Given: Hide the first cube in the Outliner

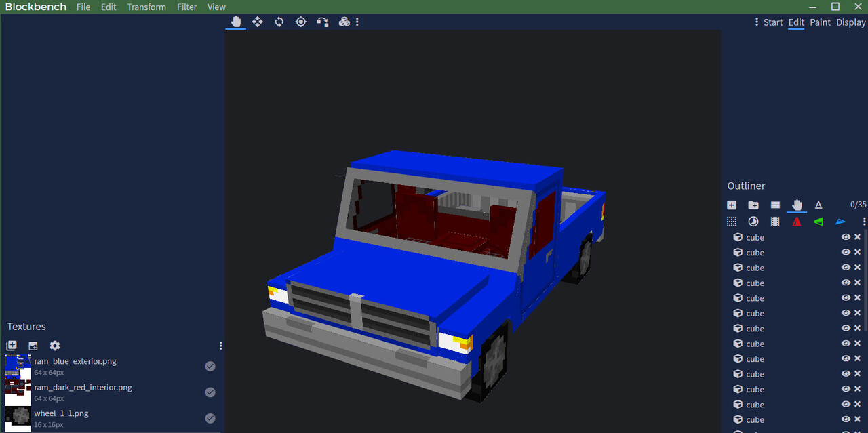Looking at the screenshot, I should [845, 236].
